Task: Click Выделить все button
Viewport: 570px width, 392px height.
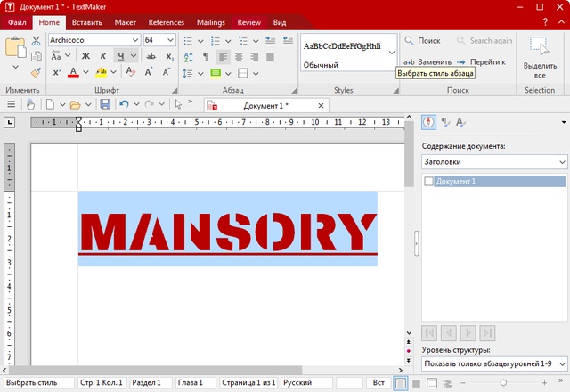Action: [540, 58]
